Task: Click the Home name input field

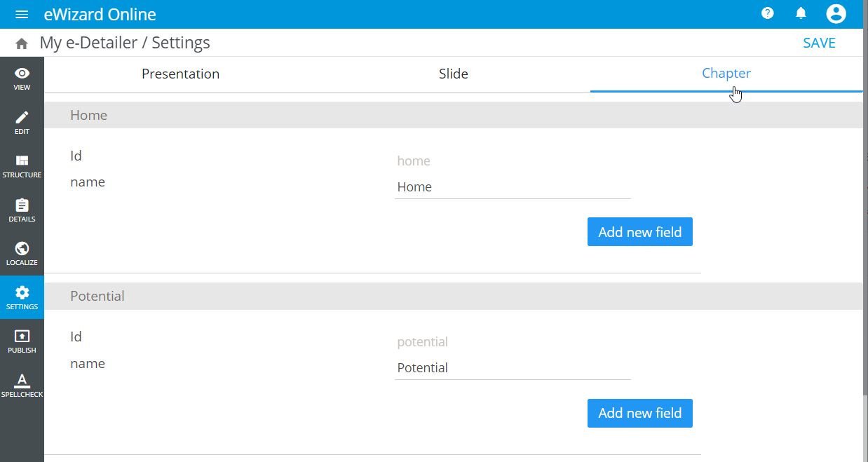Action: click(512, 187)
